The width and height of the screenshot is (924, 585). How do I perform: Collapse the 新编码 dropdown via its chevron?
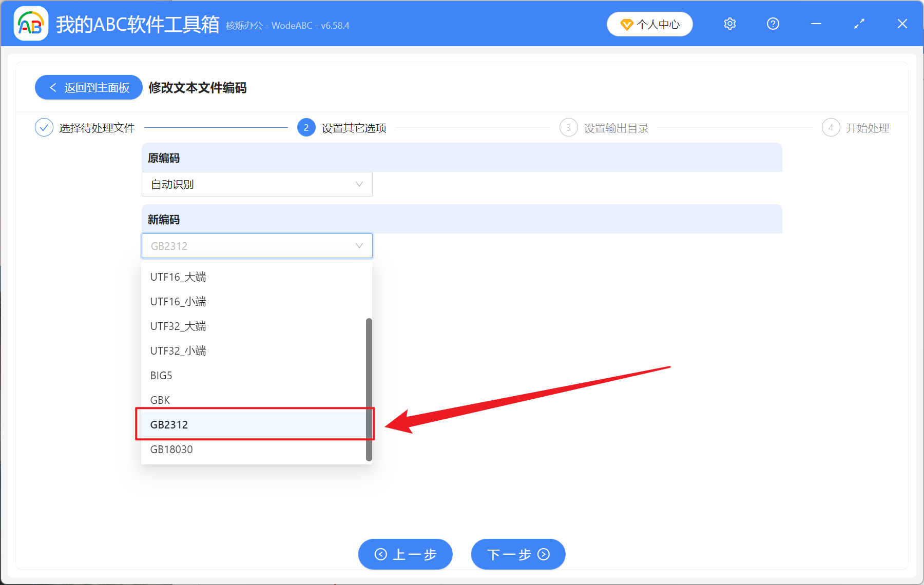tap(359, 246)
